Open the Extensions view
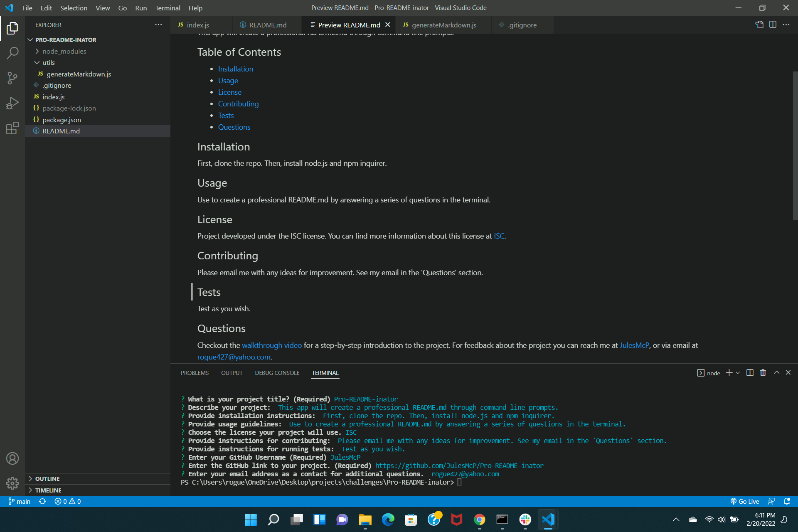Screen dimensions: 798x532 tap(12, 128)
